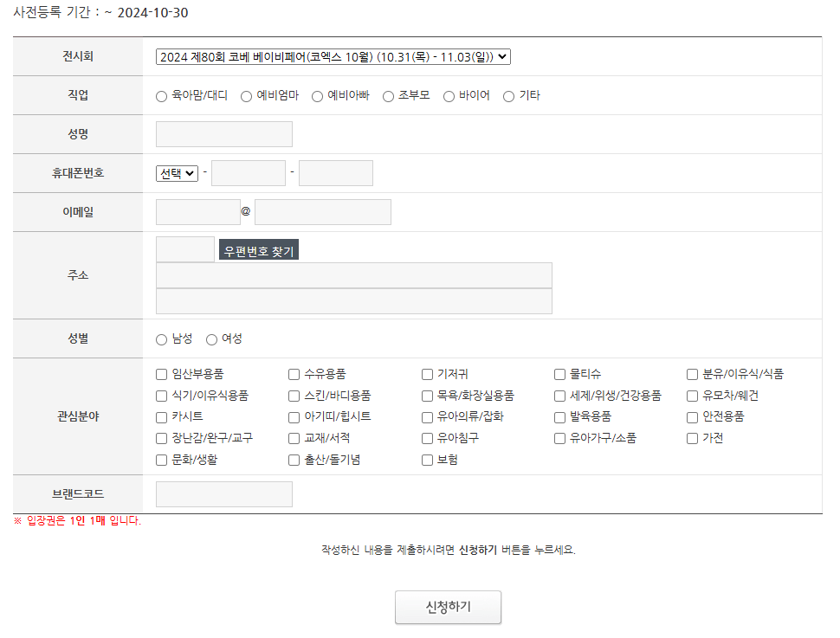This screenshot has height=638, width=840.
Task: Select 바이어 occupation radio
Action: tap(449, 96)
